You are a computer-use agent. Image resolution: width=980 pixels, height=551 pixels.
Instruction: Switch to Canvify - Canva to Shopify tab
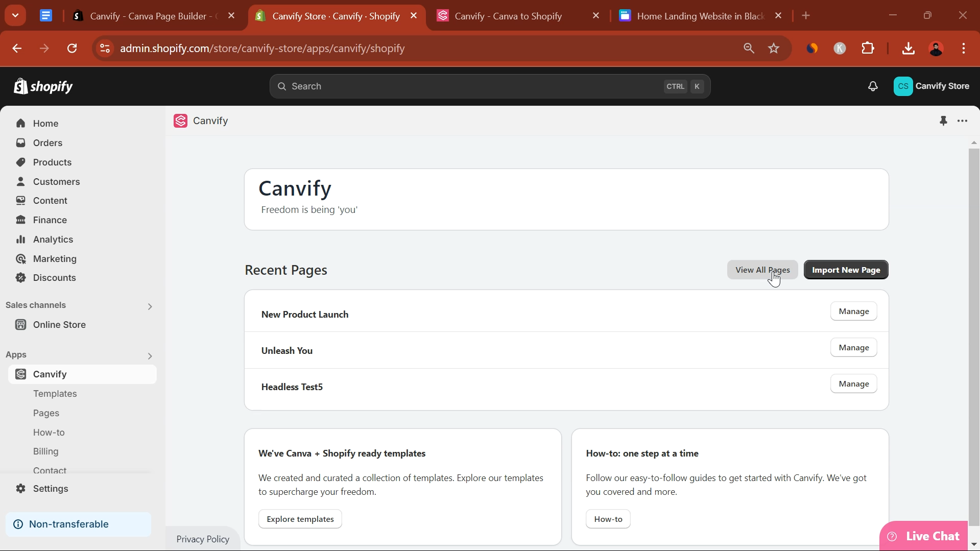pyautogui.click(x=518, y=16)
